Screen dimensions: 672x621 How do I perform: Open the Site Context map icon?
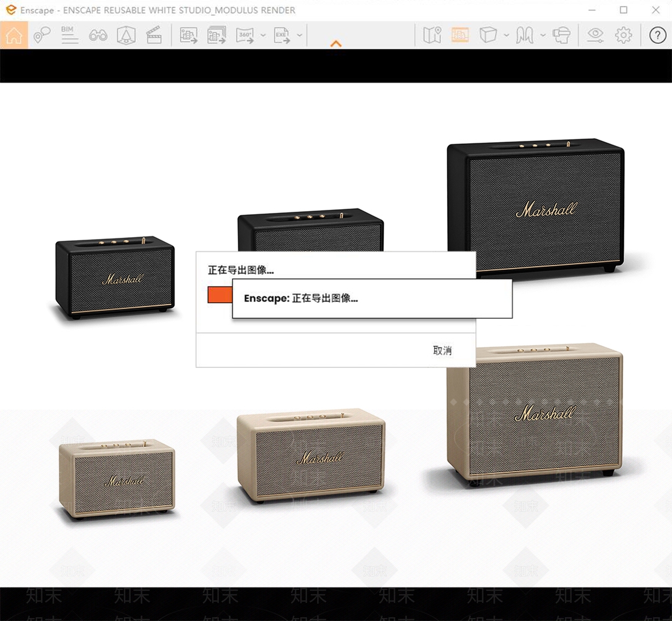click(x=432, y=35)
